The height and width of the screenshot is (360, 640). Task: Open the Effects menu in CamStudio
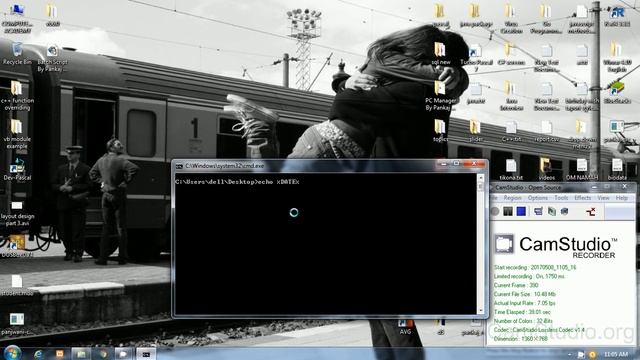(x=582, y=198)
